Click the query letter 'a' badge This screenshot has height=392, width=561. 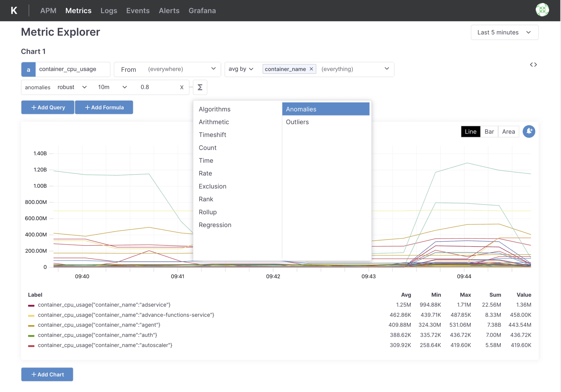pos(28,69)
